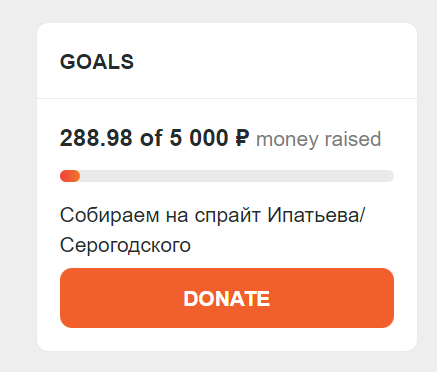Click empty header area right of GOALS
The image size is (437, 372).
click(x=273, y=62)
